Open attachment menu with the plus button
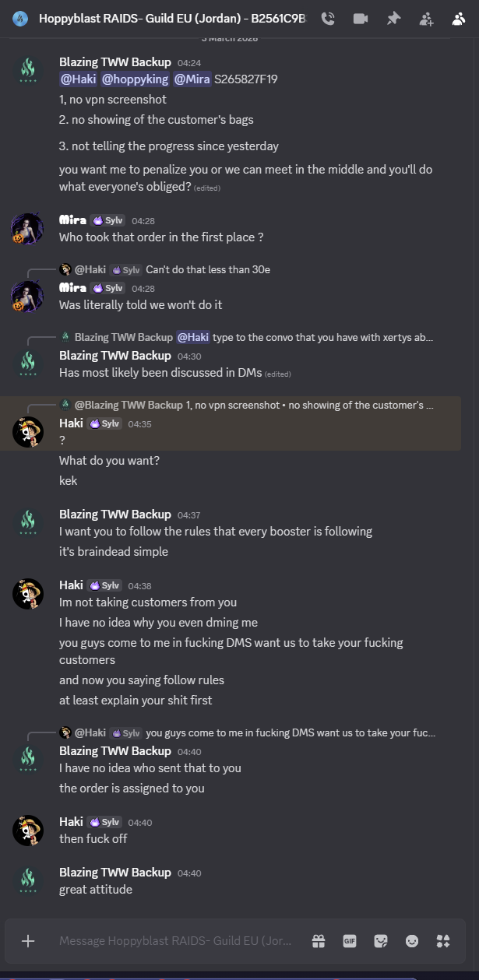The height and width of the screenshot is (980, 479). [x=28, y=941]
